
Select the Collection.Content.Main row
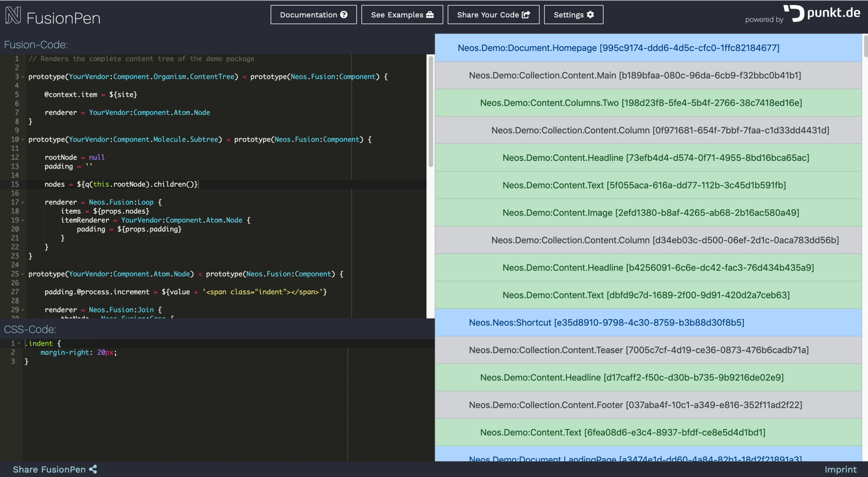648,75
